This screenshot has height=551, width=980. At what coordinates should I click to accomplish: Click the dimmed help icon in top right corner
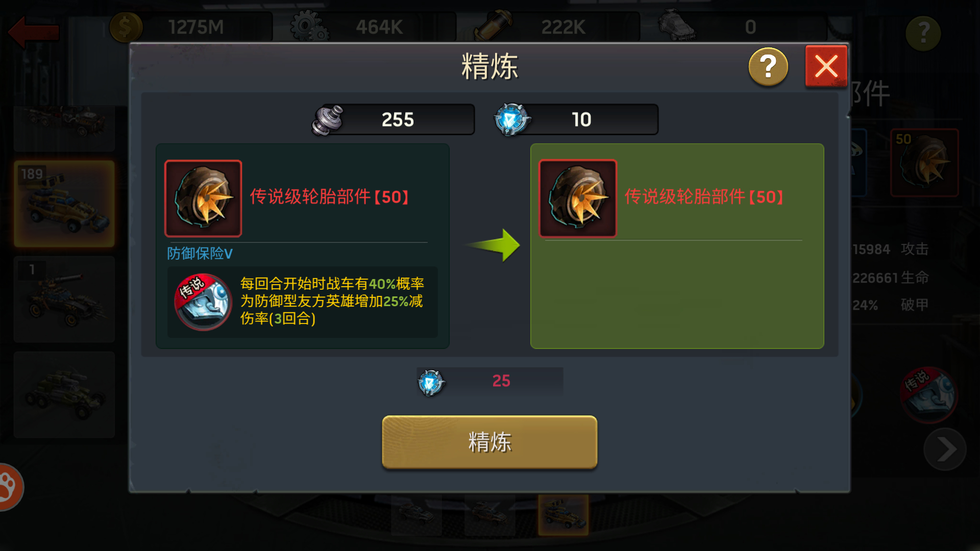[x=923, y=33]
